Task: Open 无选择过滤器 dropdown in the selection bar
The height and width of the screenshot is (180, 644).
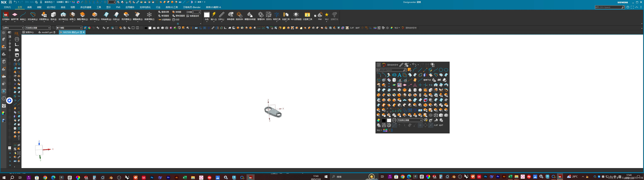Action: 38,28
